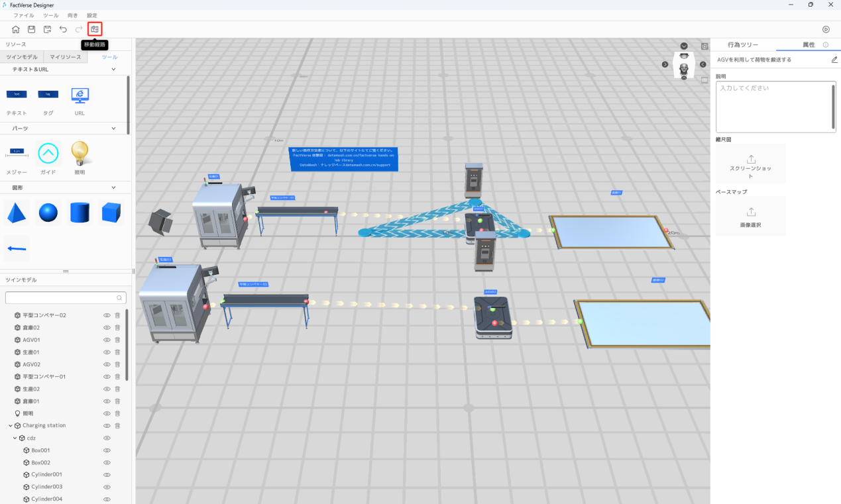Image resolution: width=841 pixels, height=504 pixels.
Task: Open the ファイル menu
Action: pyautogui.click(x=24, y=15)
